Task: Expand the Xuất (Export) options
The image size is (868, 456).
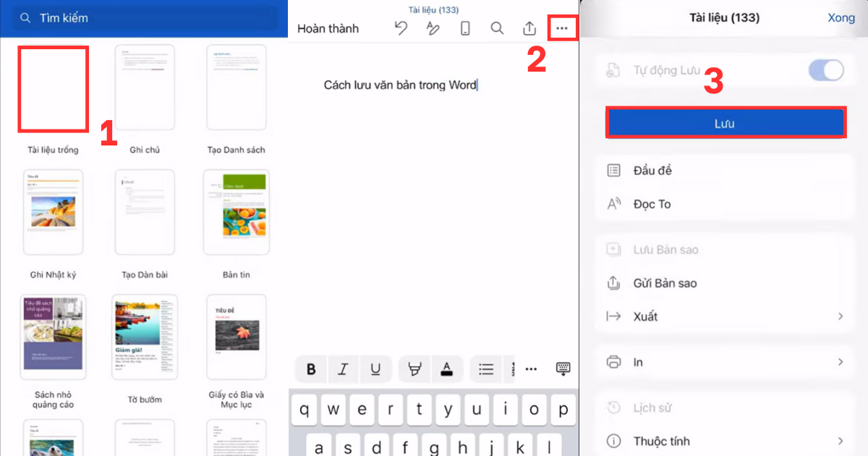Action: tap(723, 316)
